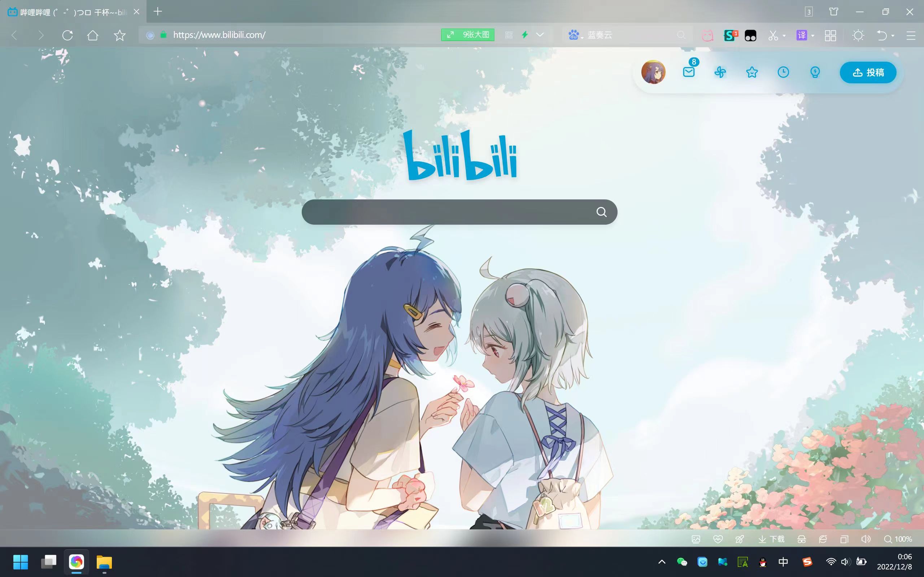Image resolution: width=924 pixels, height=577 pixels.
Task: Toggle the lightning speed mode icon
Action: click(x=525, y=35)
